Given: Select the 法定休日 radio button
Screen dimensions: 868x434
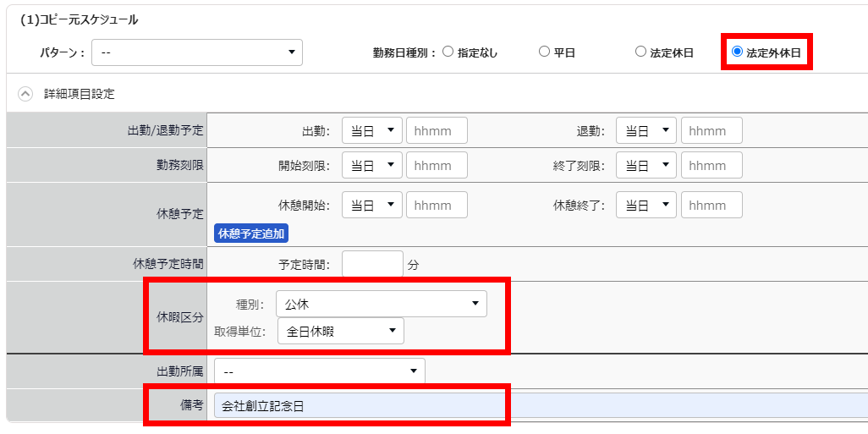Looking at the screenshot, I should tap(640, 52).
